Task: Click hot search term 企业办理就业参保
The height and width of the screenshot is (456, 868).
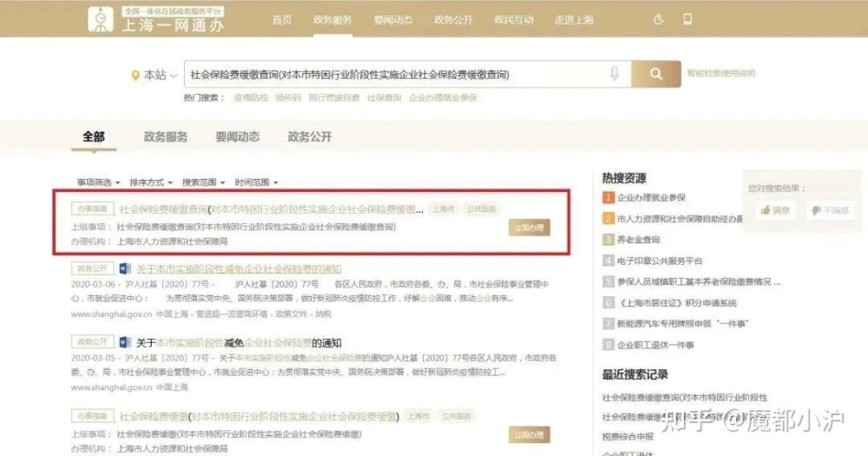Action: [x=443, y=97]
